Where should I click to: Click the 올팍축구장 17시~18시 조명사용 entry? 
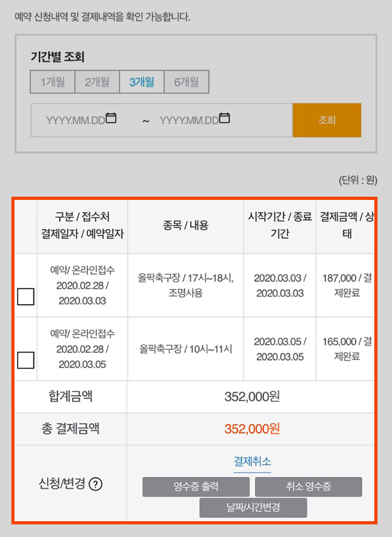coord(185,285)
